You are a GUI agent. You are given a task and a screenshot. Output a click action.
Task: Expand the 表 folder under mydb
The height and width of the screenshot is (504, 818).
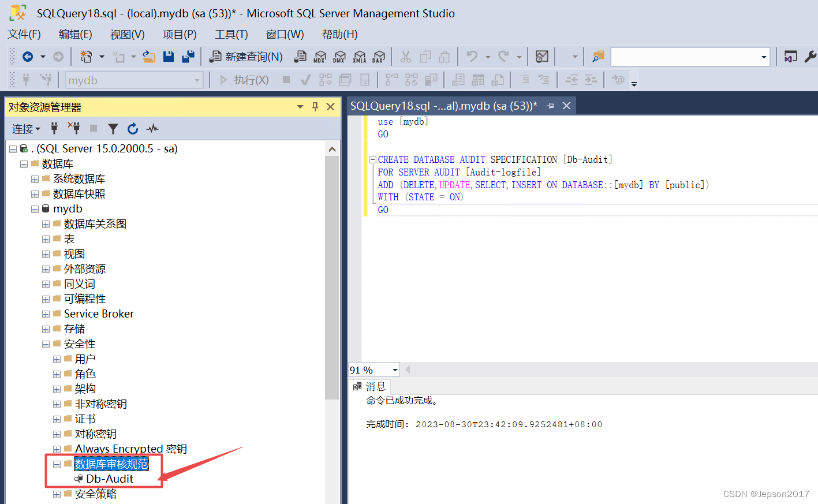46,239
